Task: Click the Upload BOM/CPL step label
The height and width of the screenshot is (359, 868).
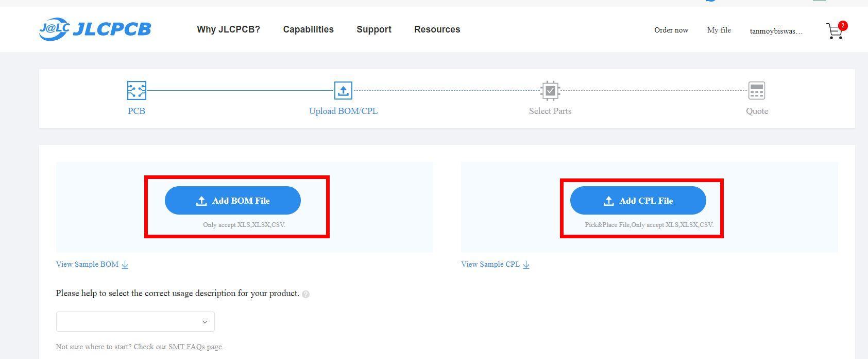Action: click(x=343, y=111)
